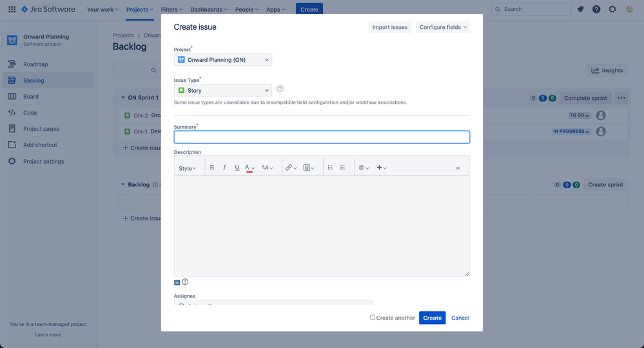Click the Insights button
This screenshot has width=644, height=348.
[x=607, y=71]
